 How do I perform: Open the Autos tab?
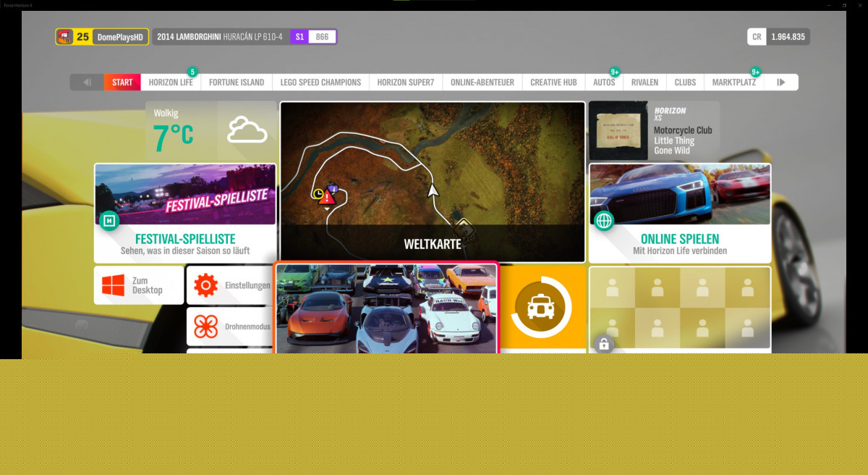[604, 83]
